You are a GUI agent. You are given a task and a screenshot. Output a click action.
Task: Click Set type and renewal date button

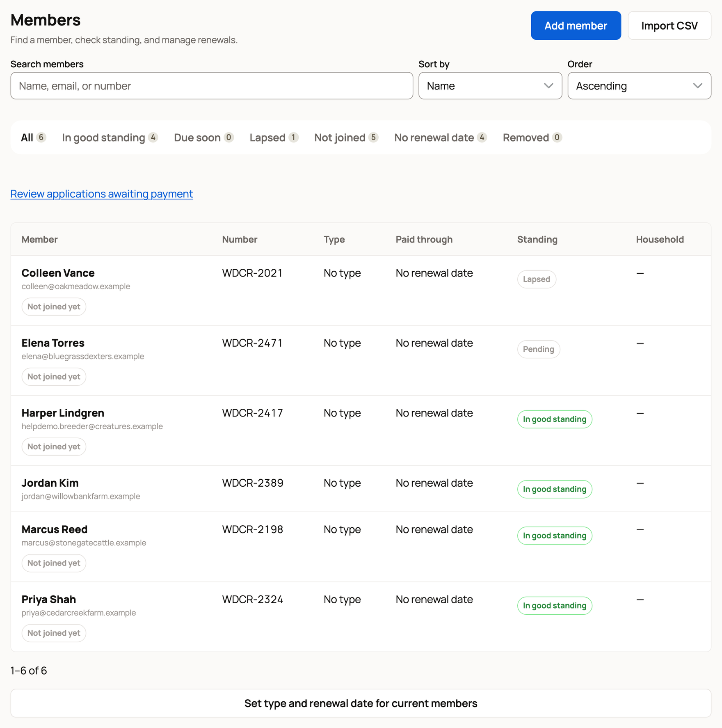[x=361, y=703]
